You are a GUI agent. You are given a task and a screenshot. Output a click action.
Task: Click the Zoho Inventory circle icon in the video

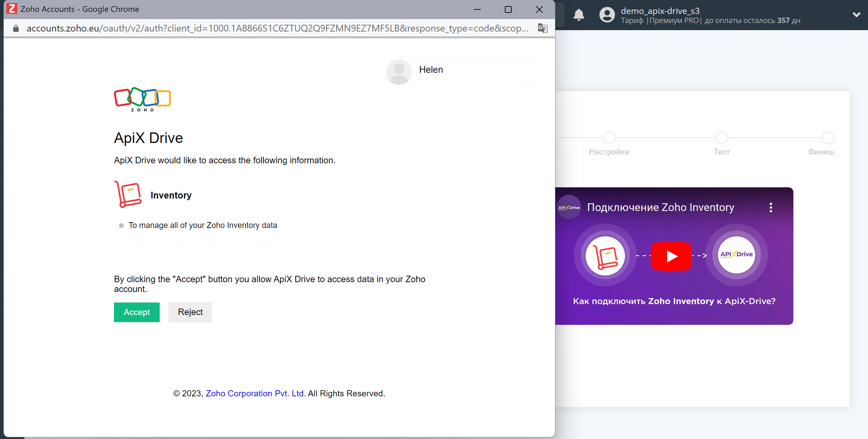605,255
